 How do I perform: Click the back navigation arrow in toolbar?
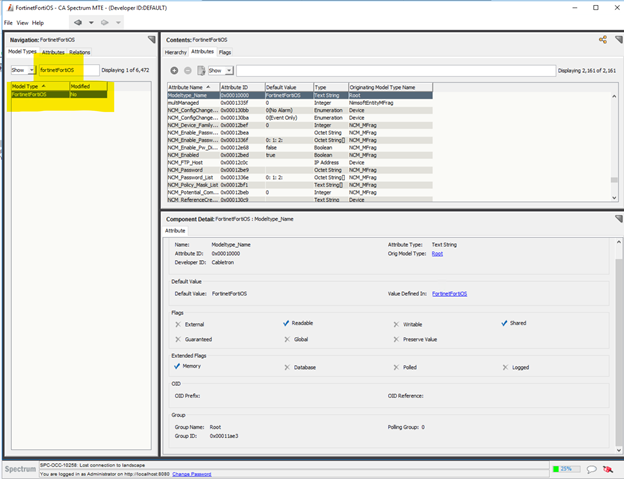[78, 21]
